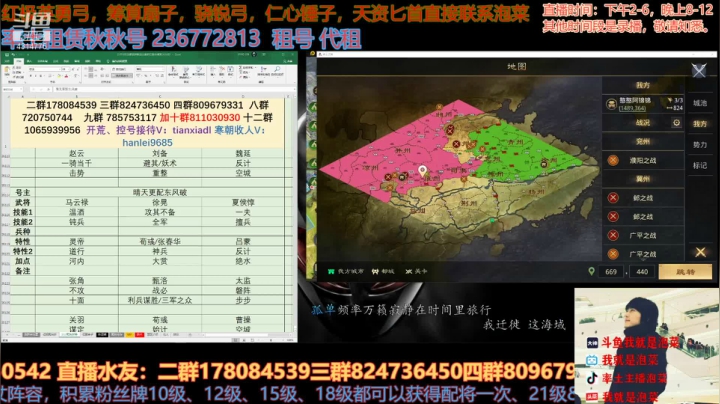Switch to the 标记 map tab
This screenshot has height=404, width=720.
point(700,165)
